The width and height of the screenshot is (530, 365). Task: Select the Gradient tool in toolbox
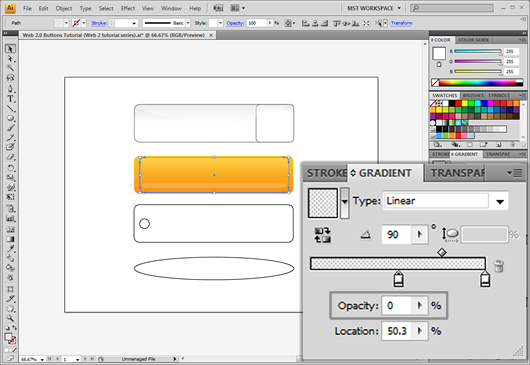(x=10, y=239)
